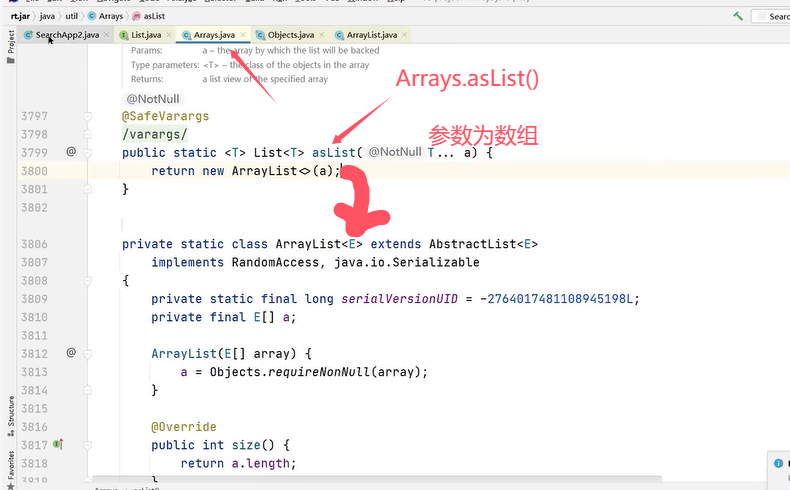The image size is (790, 490).
Task: Open the Favorites tool window
Action: point(11,469)
